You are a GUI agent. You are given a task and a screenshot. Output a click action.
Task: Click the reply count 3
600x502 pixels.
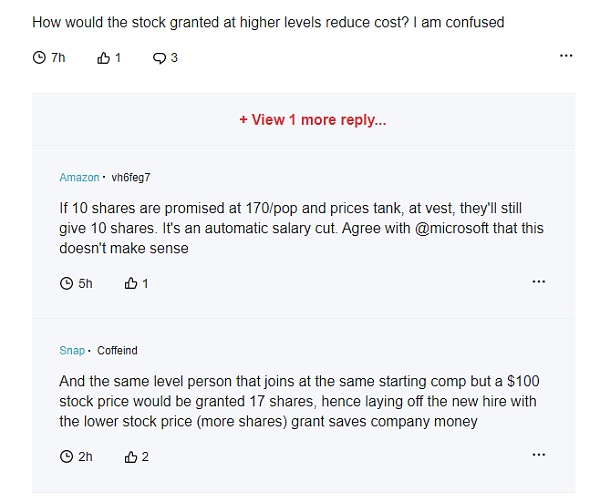click(x=174, y=58)
